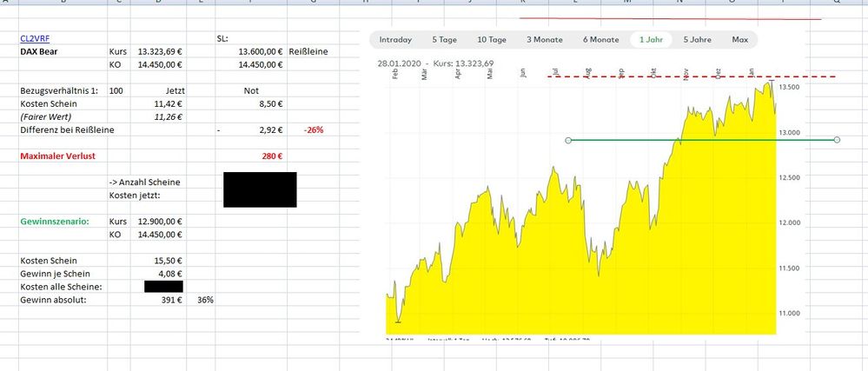Select the 5 Tage time range
The image size is (868, 371).
(444, 39)
